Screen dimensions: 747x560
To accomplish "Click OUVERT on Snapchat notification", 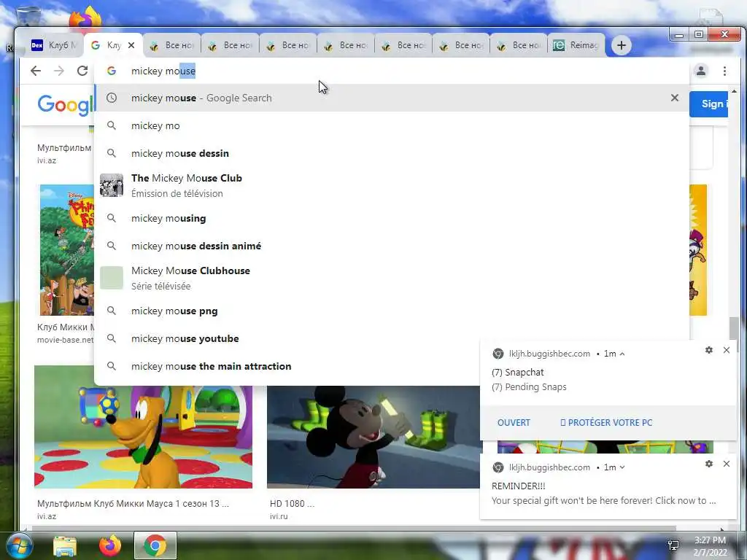I will [x=514, y=422].
